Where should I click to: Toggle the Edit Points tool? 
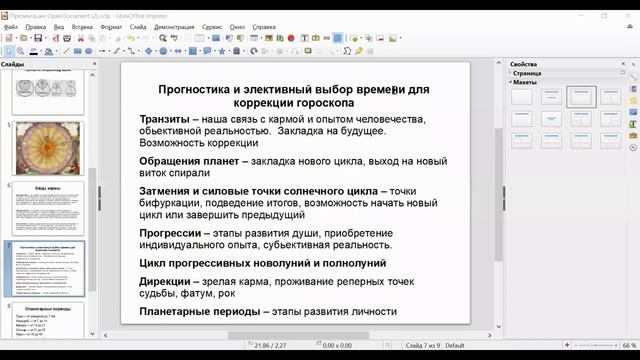(347, 51)
